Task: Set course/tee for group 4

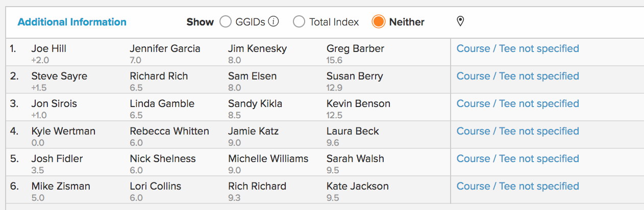Action: (517, 132)
